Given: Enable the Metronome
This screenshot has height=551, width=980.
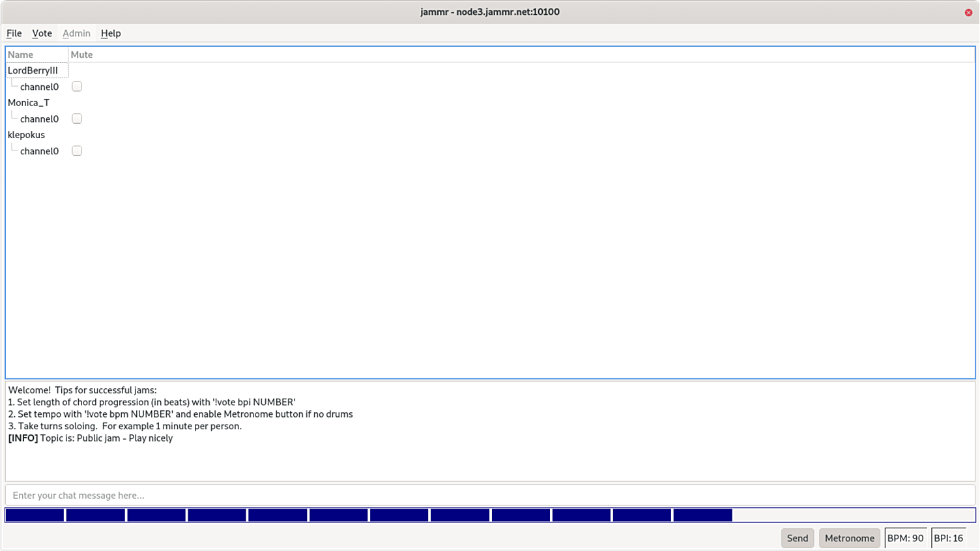Looking at the screenshot, I should [849, 538].
